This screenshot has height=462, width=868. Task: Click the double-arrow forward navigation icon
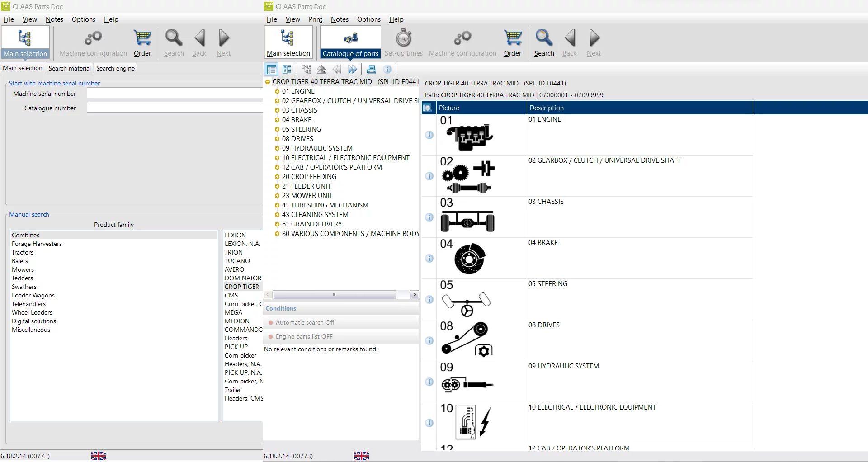tap(352, 69)
